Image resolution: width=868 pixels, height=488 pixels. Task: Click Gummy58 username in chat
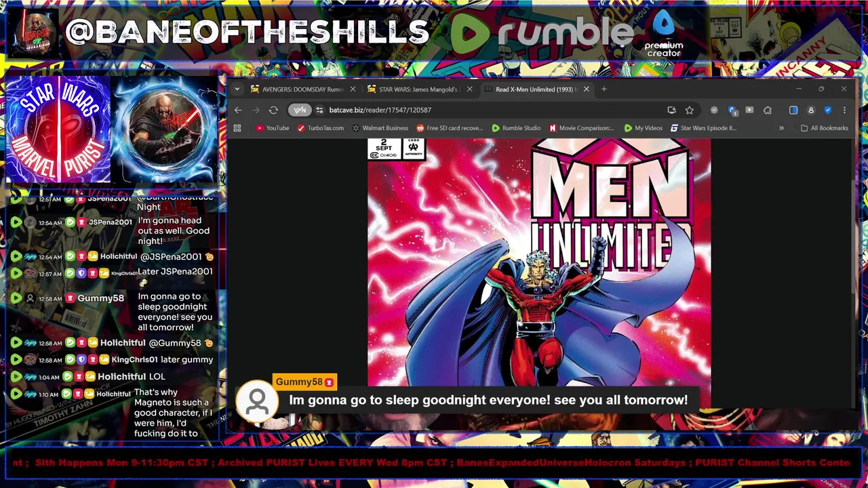(100, 298)
